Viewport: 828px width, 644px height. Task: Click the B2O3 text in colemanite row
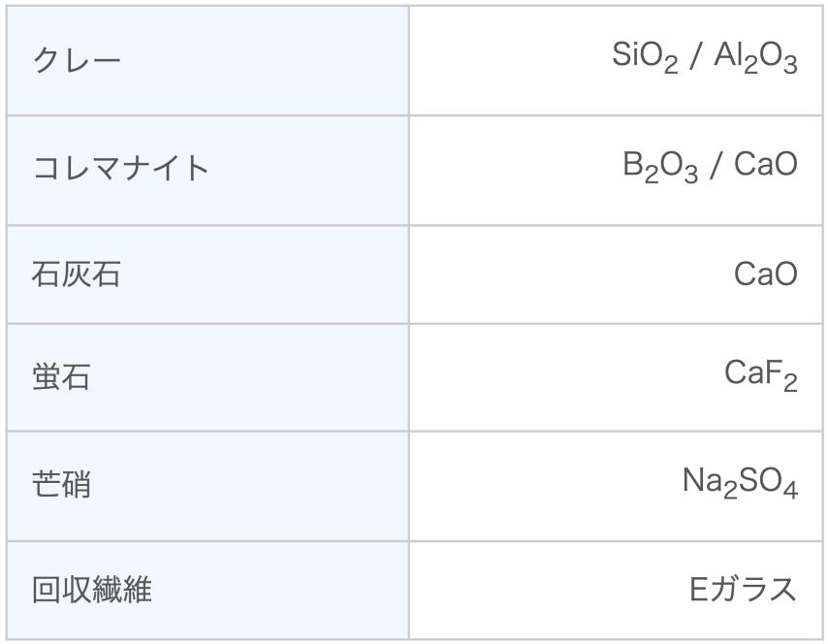point(660,167)
